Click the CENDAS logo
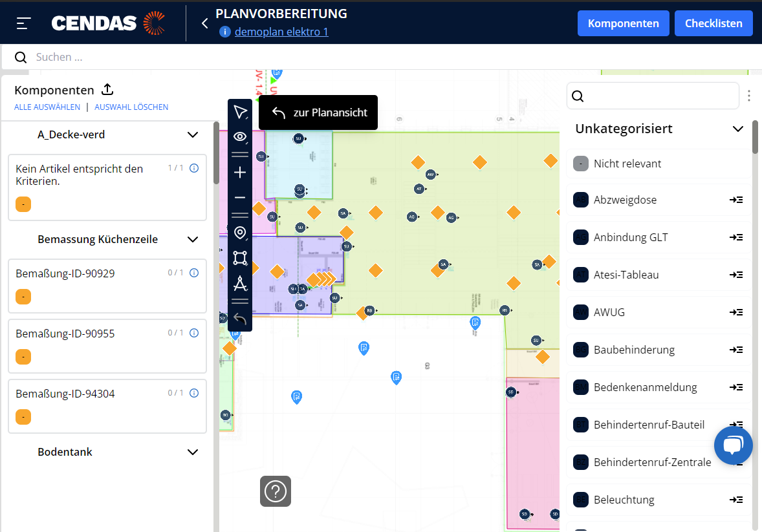762x532 pixels. tap(109, 23)
